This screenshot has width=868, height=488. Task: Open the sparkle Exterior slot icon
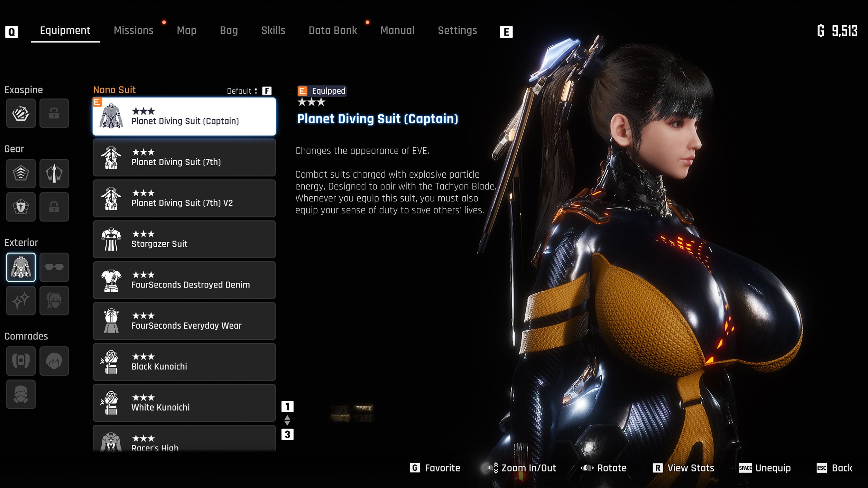tap(21, 300)
